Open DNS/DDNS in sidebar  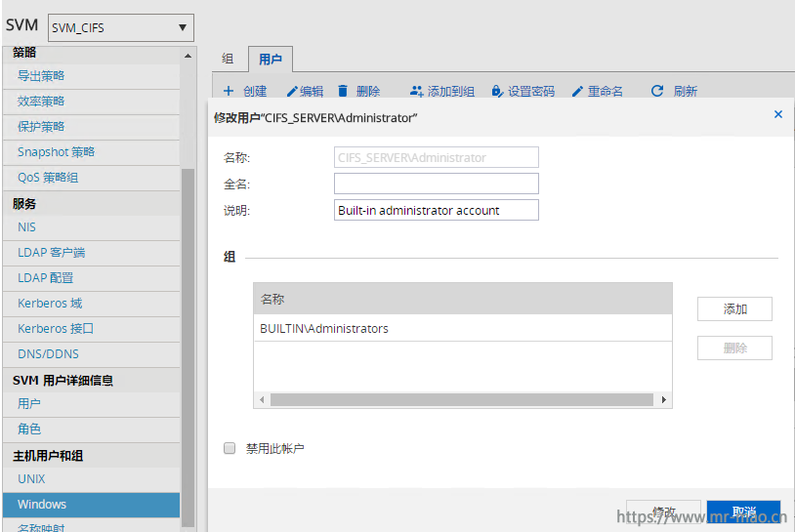pos(91,353)
